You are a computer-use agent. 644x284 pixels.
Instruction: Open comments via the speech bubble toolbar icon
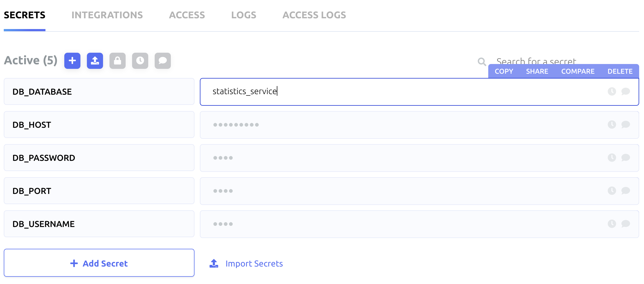click(162, 61)
